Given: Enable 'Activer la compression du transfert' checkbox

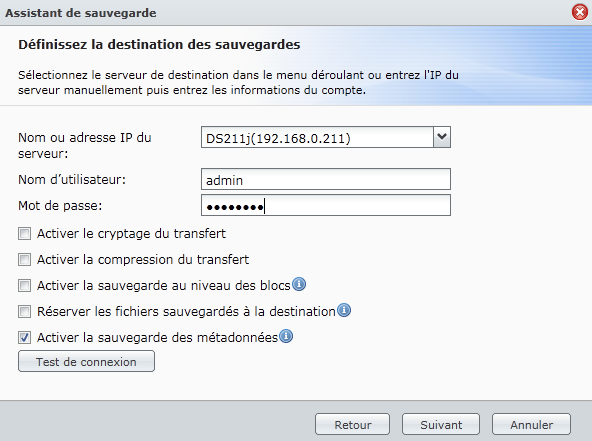Looking at the screenshot, I should pos(25,260).
